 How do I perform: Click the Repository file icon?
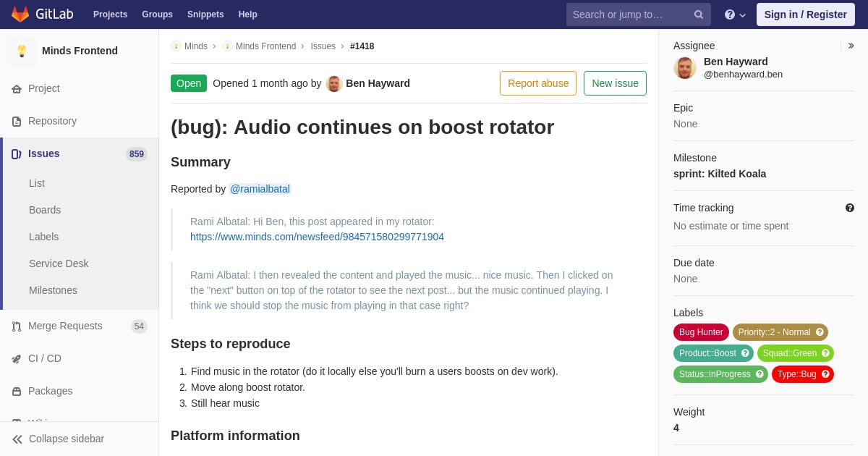pyautogui.click(x=17, y=122)
